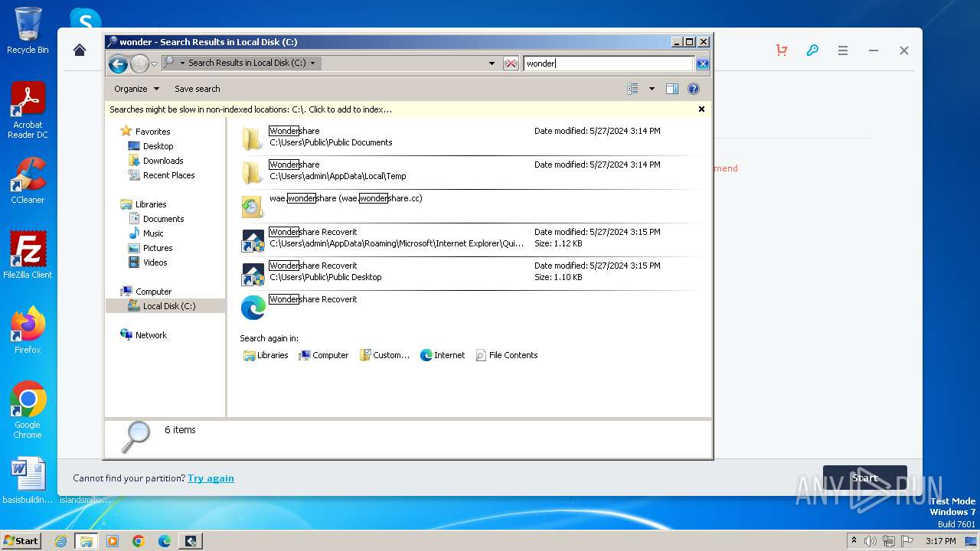Select Recoverit shortcut sized 1.12 KB
980x551 pixels.
pyautogui.click(x=470, y=239)
